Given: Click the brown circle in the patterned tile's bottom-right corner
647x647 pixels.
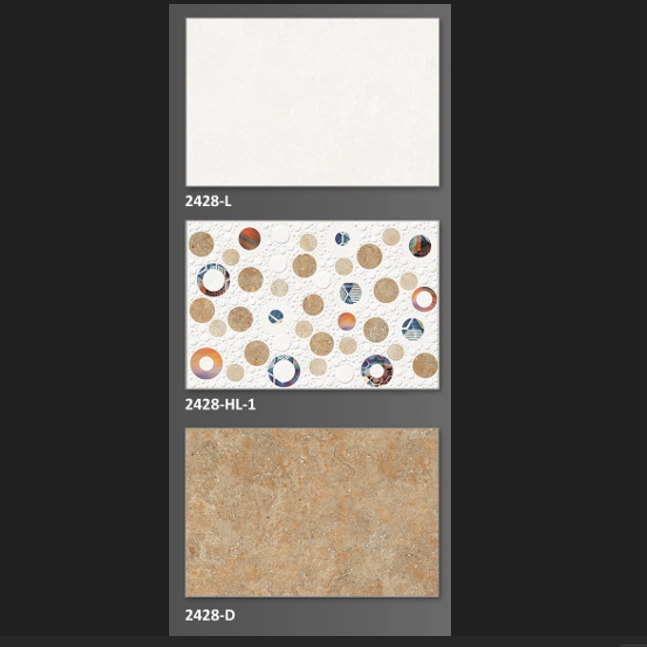Looking at the screenshot, I should pyautogui.click(x=425, y=365).
